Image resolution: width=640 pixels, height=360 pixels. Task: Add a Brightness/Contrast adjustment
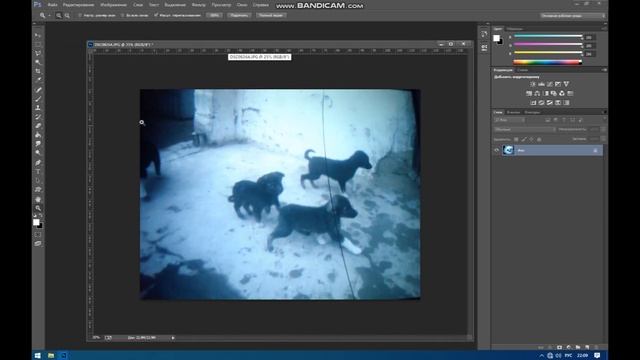pyautogui.click(x=533, y=84)
